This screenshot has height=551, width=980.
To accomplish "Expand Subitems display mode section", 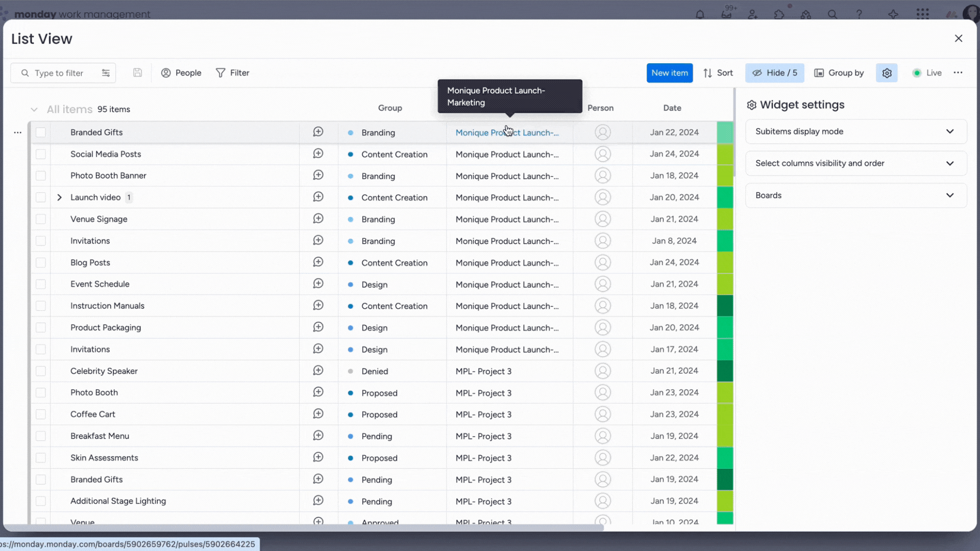I will tap(856, 132).
